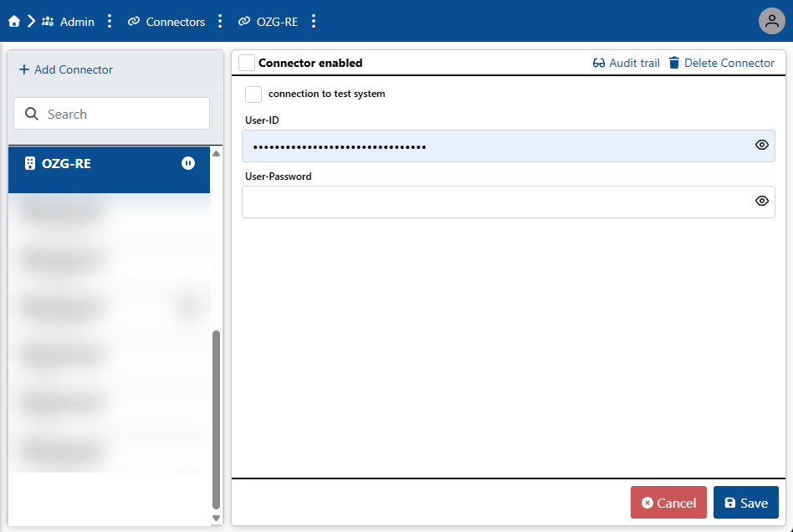793x532 pixels.
Task: Click the magnifier icon in search box
Action: (x=32, y=114)
